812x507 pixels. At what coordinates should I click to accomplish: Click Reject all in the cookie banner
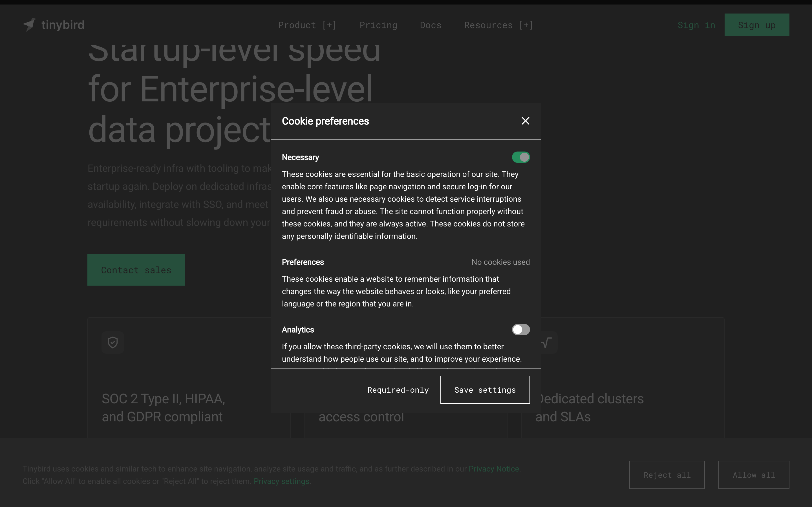click(x=667, y=475)
